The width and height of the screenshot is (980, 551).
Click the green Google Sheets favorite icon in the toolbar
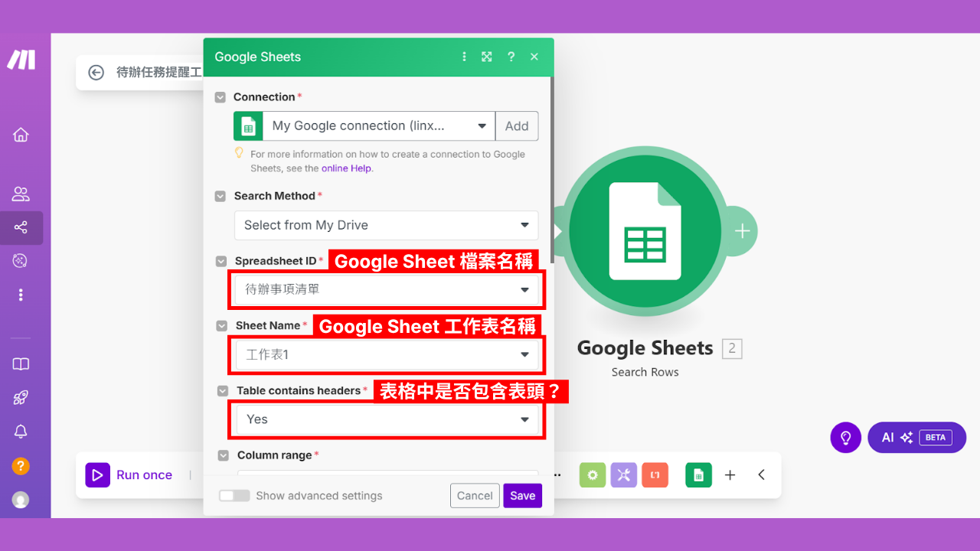coord(698,475)
